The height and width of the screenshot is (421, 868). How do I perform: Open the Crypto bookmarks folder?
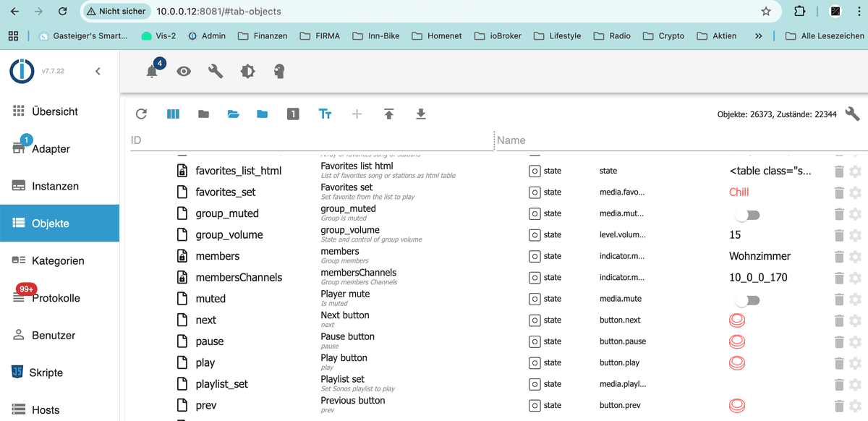(663, 35)
